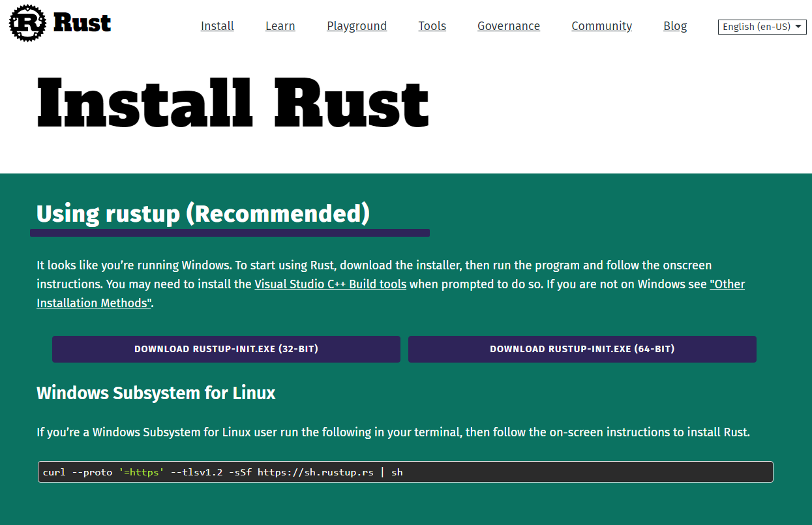This screenshot has height=525, width=812.
Task: Click the Using rustup (Recommended) heading
Action: point(202,213)
